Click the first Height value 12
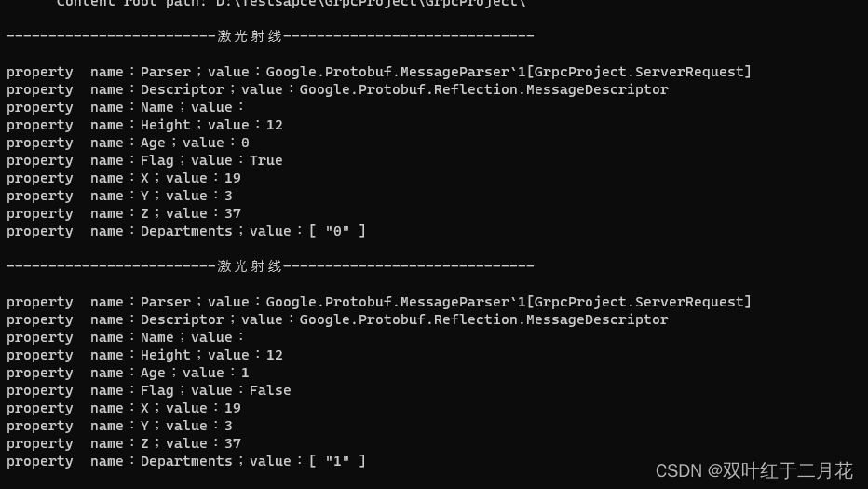This screenshot has height=489, width=868. [274, 125]
